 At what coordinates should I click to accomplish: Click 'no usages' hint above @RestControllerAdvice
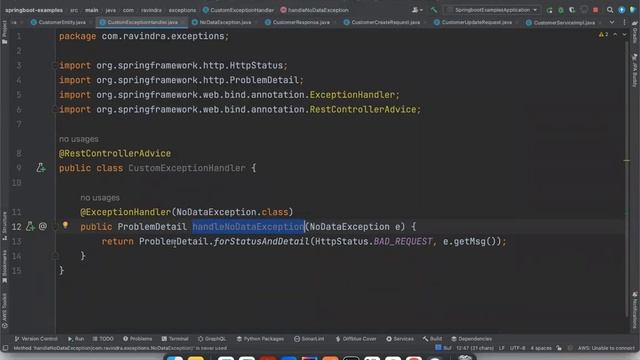point(79,139)
